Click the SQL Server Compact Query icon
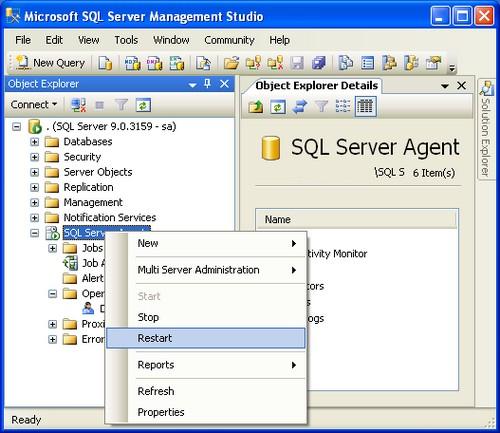The width and height of the screenshot is (500, 433). tap(203, 63)
